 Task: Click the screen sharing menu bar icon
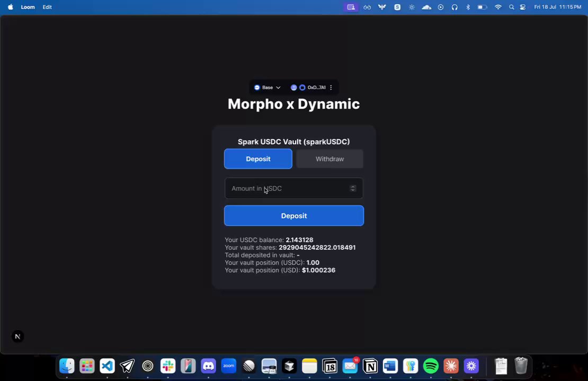tap(351, 7)
